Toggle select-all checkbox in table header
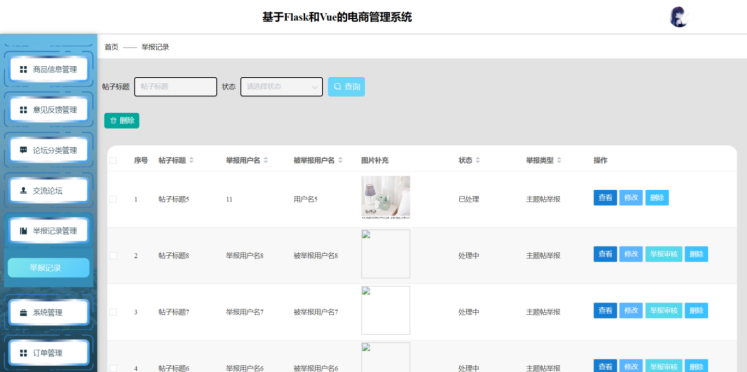The image size is (747, 372). [113, 161]
